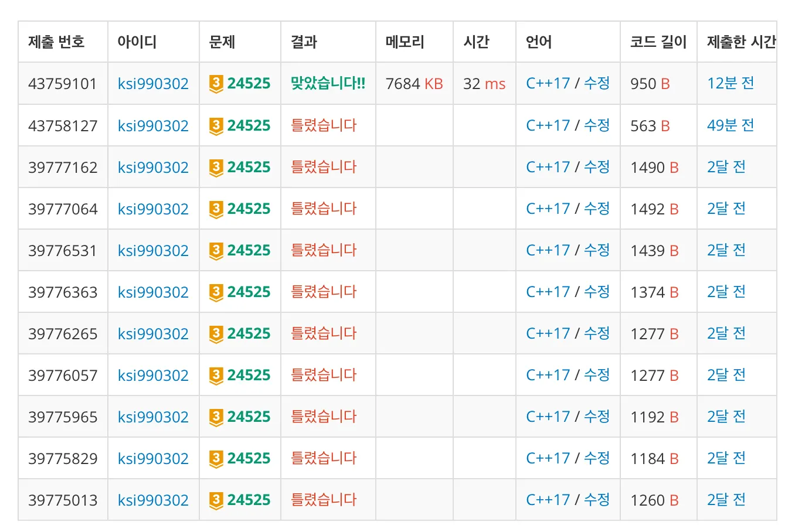This screenshot has width=795, height=532.
Task: Open problem 24525 in row 43758127
Action: (x=249, y=125)
